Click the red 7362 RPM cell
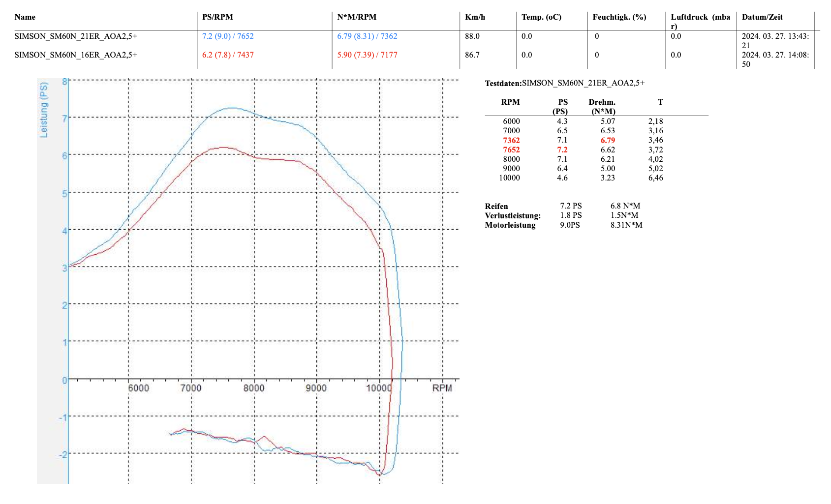831x504 pixels. pyautogui.click(x=511, y=141)
